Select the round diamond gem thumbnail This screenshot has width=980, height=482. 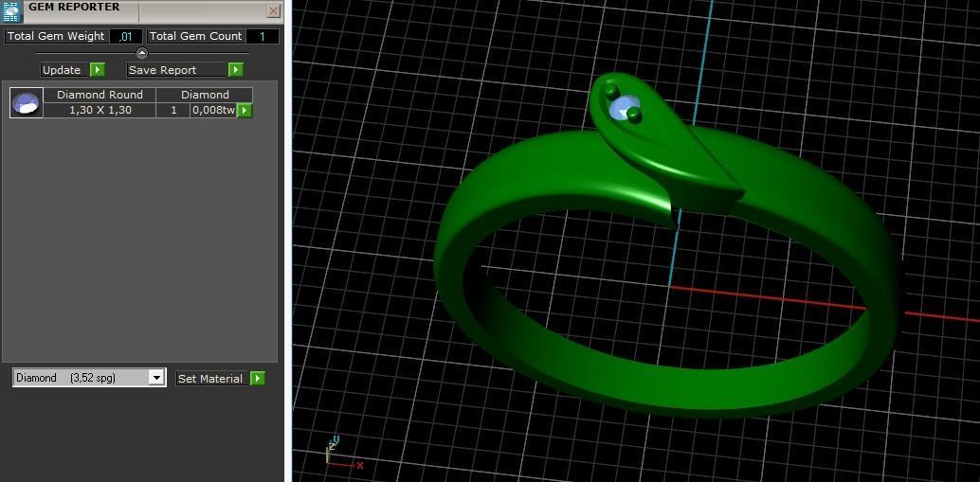coord(27,103)
